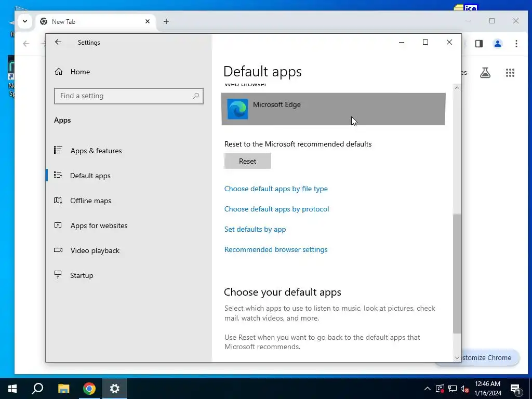Image resolution: width=532 pixels, height=399 pixels.
Task: Select the New Tab tab in Chrome
Action: tap(96, 21)
